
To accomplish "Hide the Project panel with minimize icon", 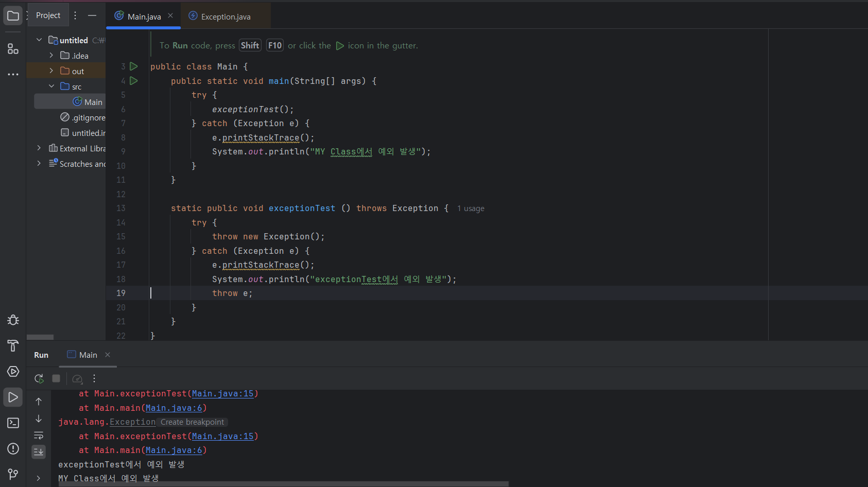I will tap(92, 15).
